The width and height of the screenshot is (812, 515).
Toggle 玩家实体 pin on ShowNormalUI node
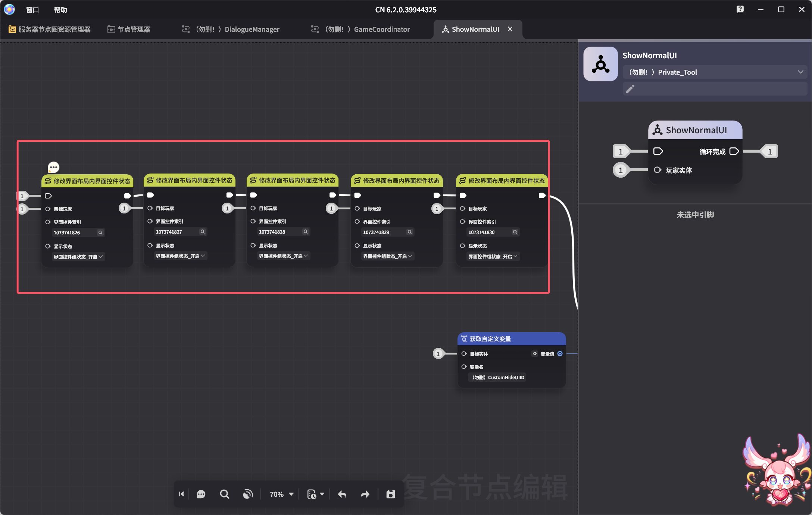[x=658, y=170]
